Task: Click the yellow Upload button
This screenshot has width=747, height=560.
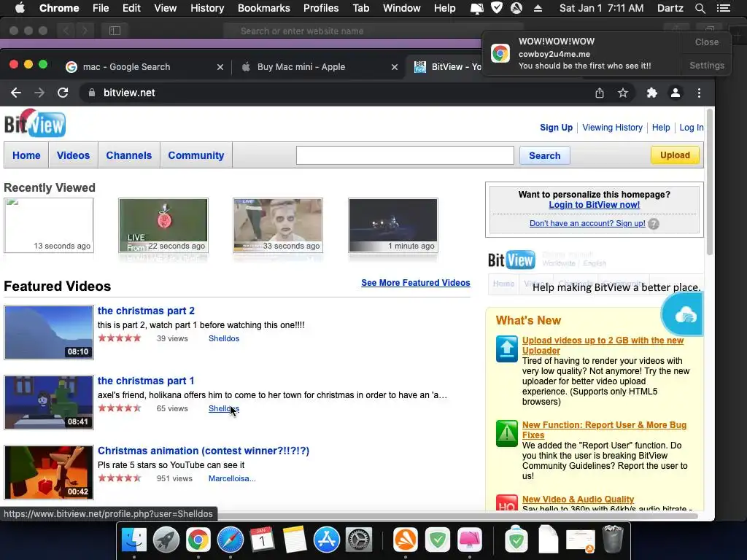Action: [x=675, y=155]
